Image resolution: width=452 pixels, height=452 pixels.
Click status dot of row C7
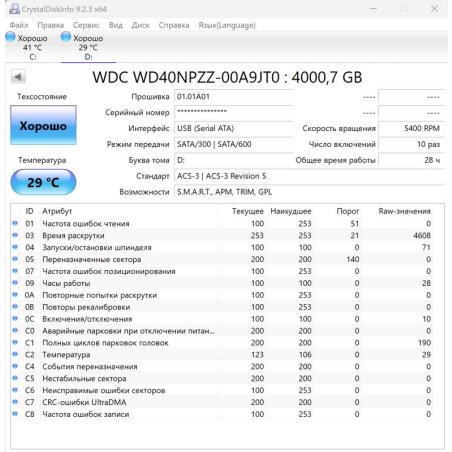pyautogui.click(x=15, y=402)
